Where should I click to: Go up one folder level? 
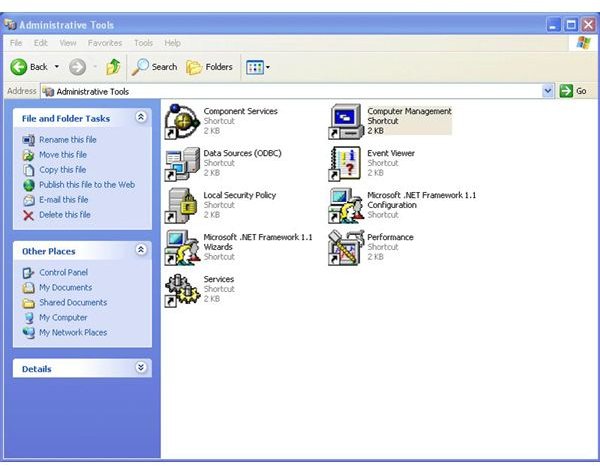[113, 67]
